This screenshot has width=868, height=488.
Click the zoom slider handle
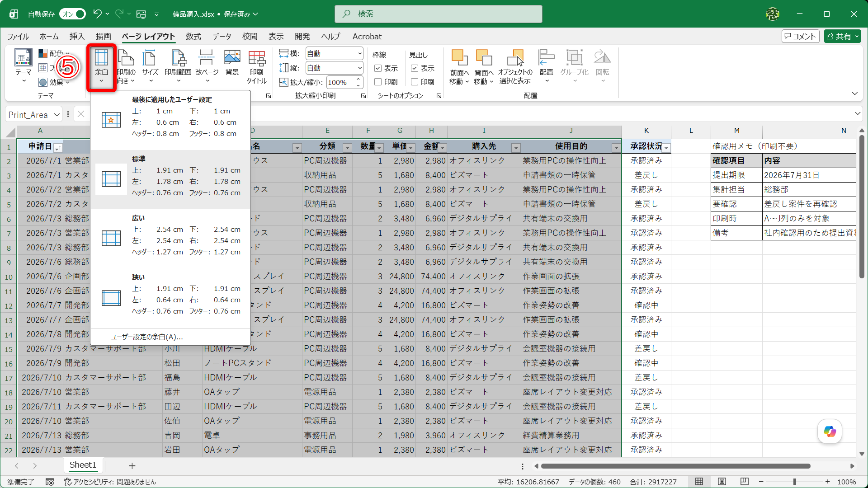point(794,482)
